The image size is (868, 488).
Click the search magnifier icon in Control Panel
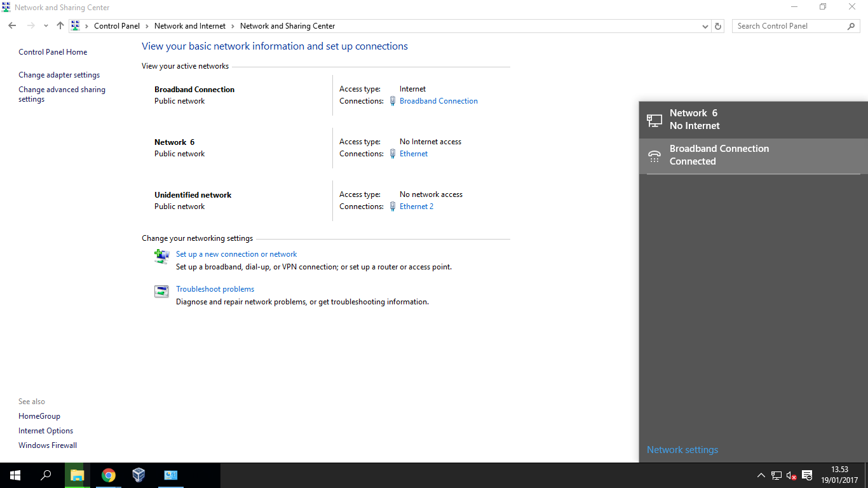pos(851,26)
